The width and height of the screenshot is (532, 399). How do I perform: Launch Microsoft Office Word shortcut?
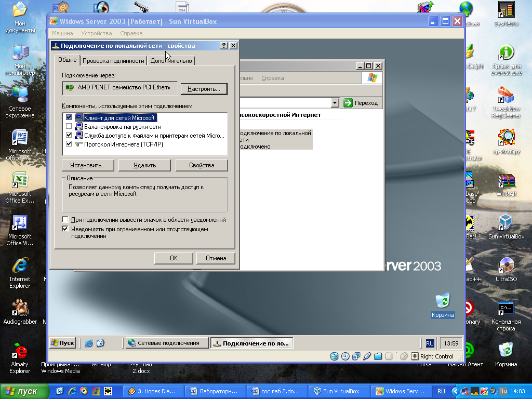(x=20, y=145)
